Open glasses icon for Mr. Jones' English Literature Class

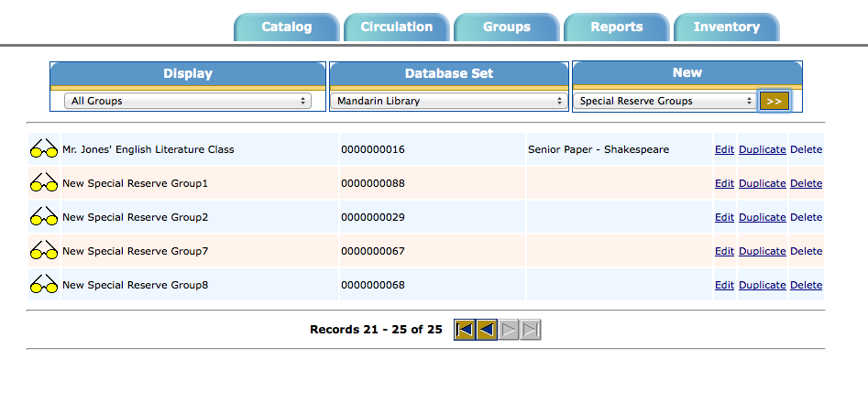44,148
